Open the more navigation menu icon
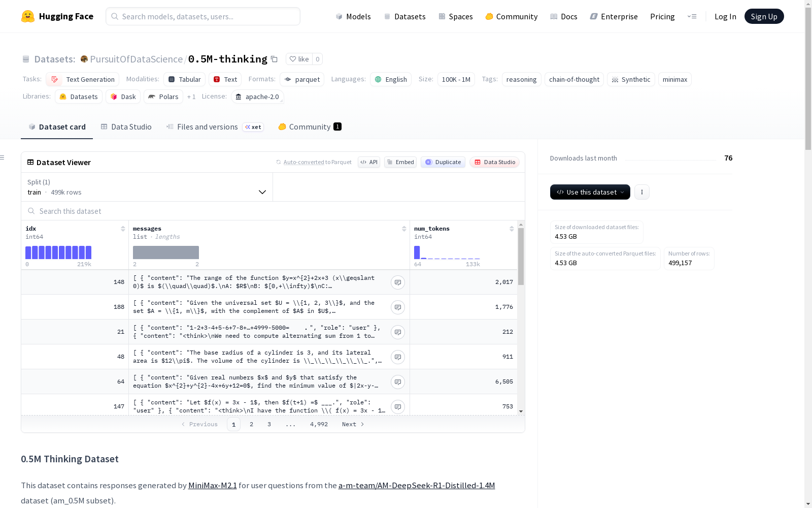This screenshot has width=812, height=508. click(x=692, y=16)
